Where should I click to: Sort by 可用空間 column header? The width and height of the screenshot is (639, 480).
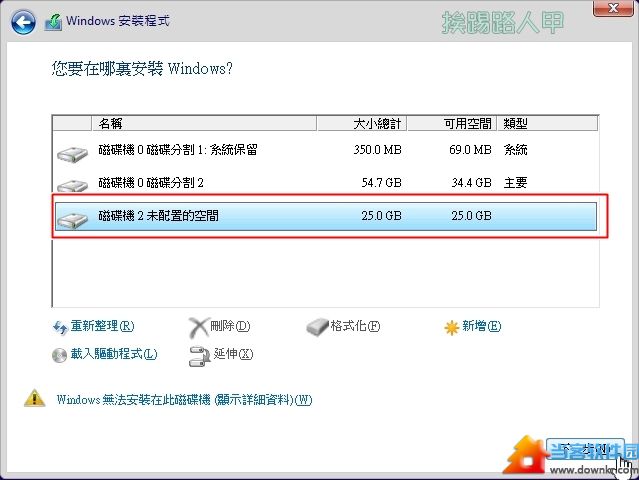452,123
